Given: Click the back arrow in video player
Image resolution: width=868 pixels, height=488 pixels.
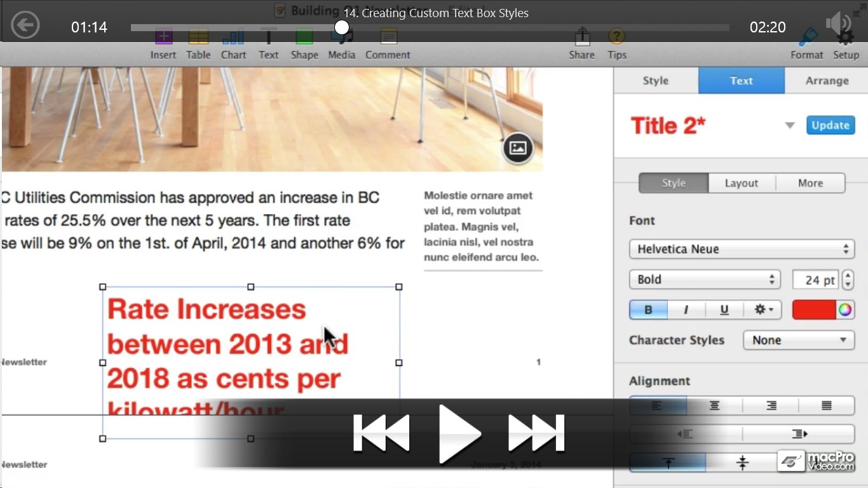Looking at the screenshot, I should pyautogui.click(x=25, y=26).
